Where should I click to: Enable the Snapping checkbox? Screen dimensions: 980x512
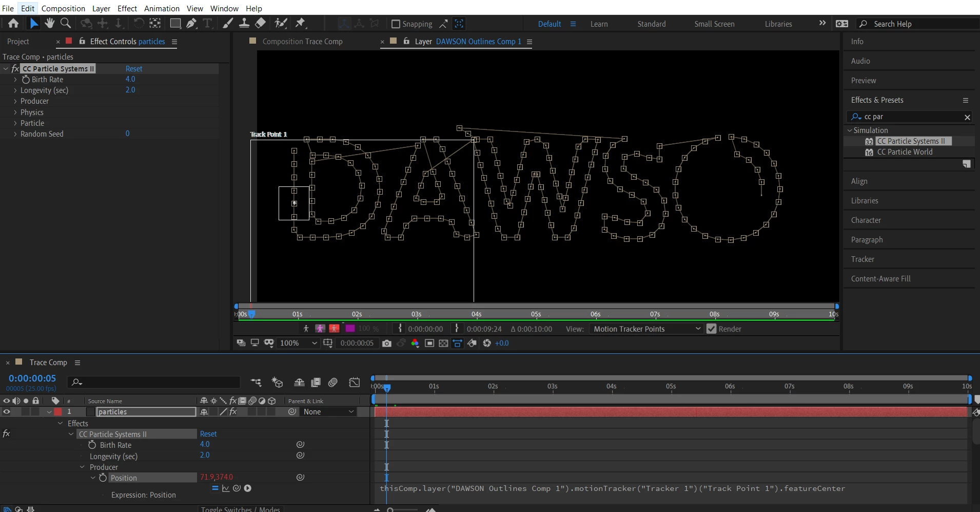[396, 24]
